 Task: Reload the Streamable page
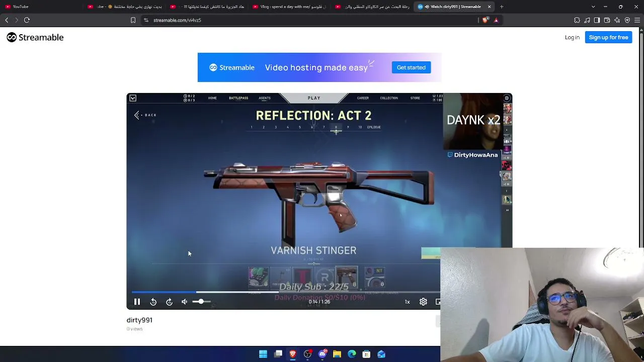[x=27, y=20]
